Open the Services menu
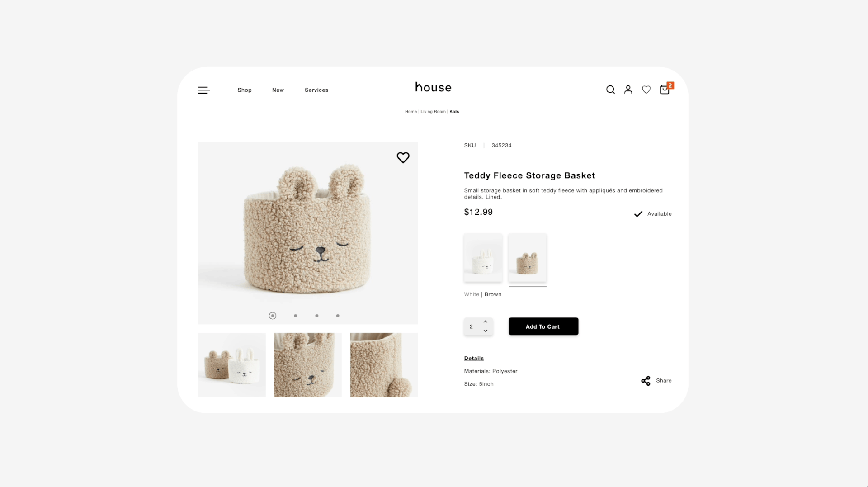The image size is (868, 487). tap(316, 90)
